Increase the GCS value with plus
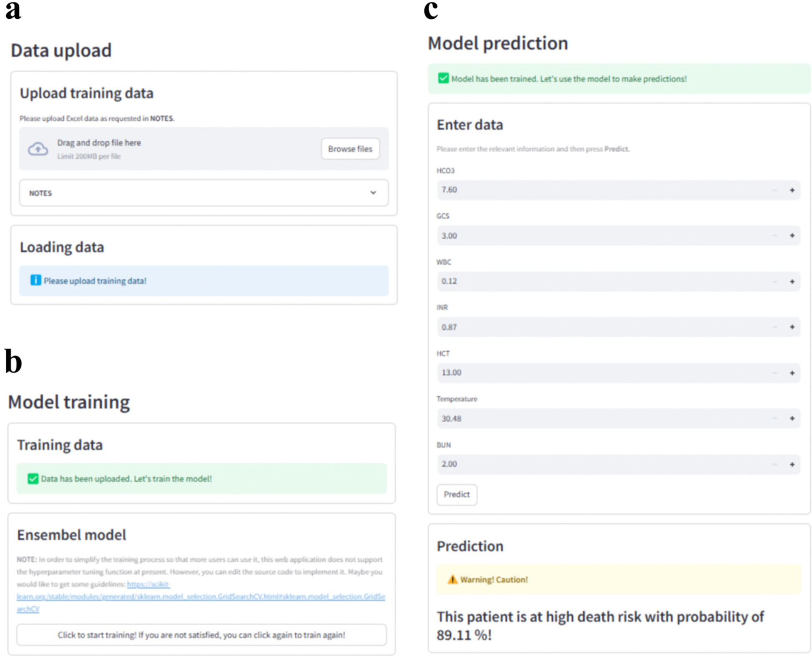This screenshot has height=657, width=812. (792, 236)
